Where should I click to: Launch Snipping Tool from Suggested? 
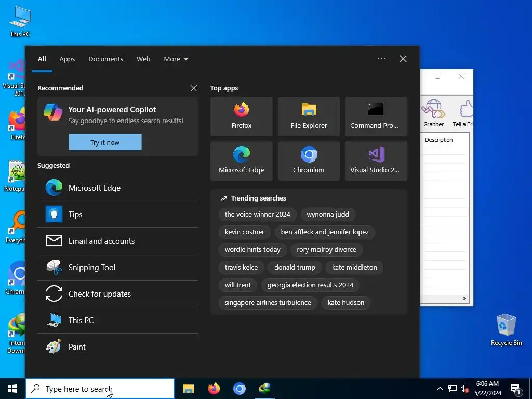click(x=118, y=268)
